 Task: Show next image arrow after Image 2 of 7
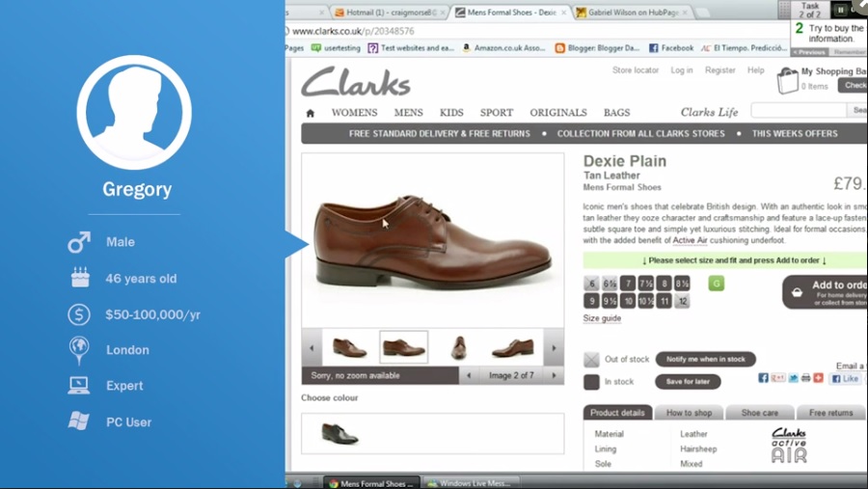[x=554, y=375]
